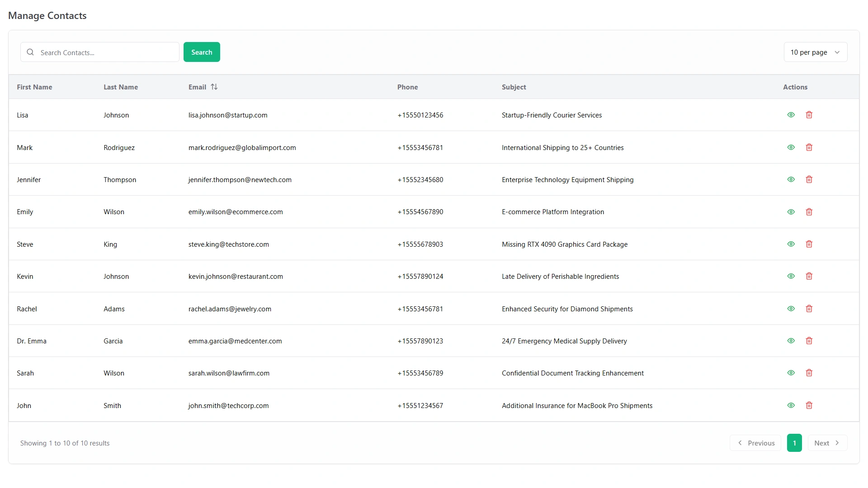Click phone number +15550123456
Image resolution: width=868 pixels, height=488 pixels.
[x=420, y=115]
